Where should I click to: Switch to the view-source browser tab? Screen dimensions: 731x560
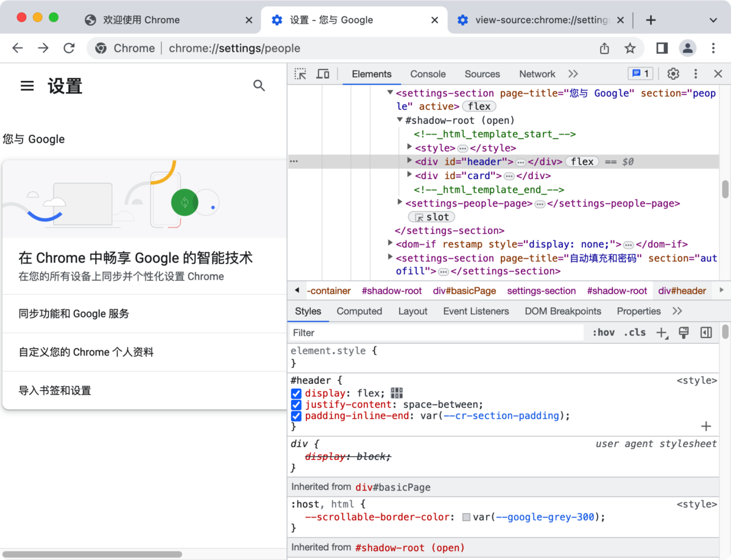coord(541,20)
